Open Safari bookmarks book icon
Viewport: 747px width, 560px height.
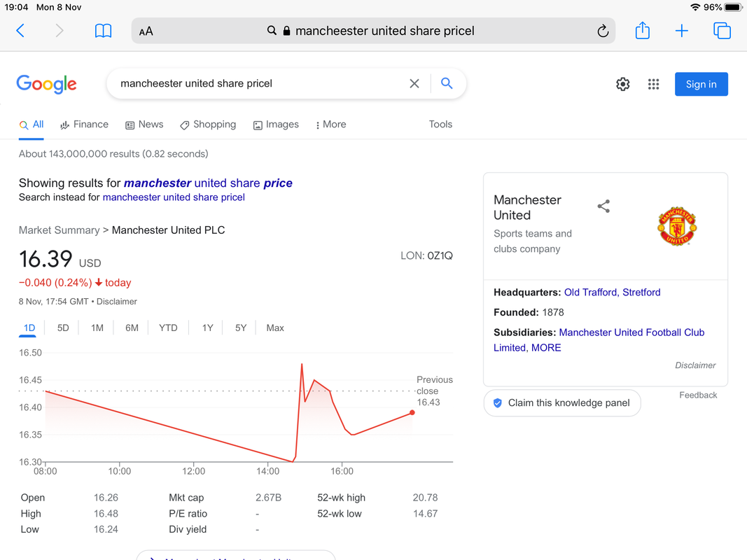tap(103, 31)
